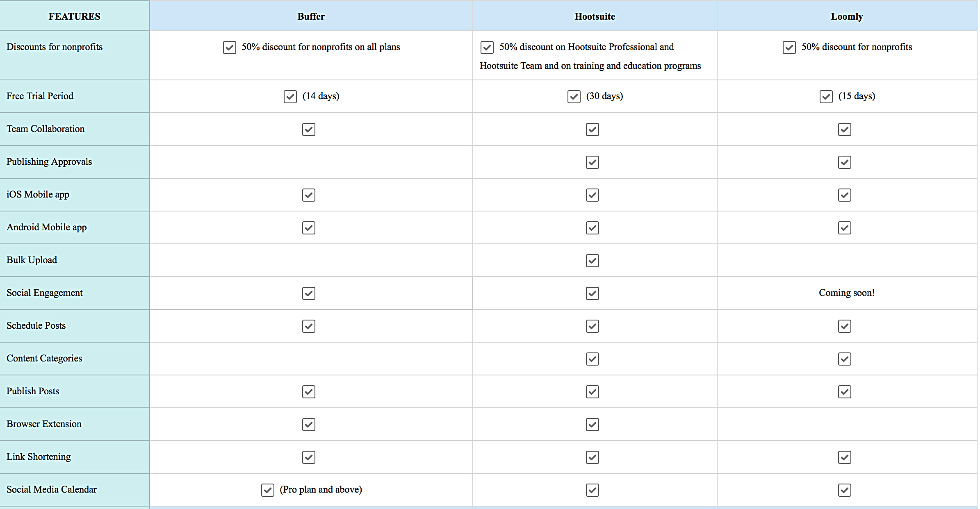Click Loomly's Schedule Posts checkmark
Viewport: 980px width, 509px height.
click(x=845, y=326)
